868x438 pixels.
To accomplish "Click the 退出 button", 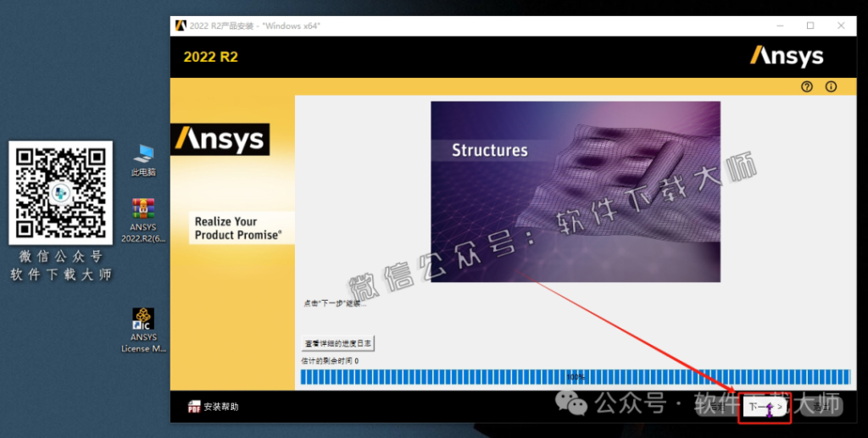I will click(x=821, y=407).
